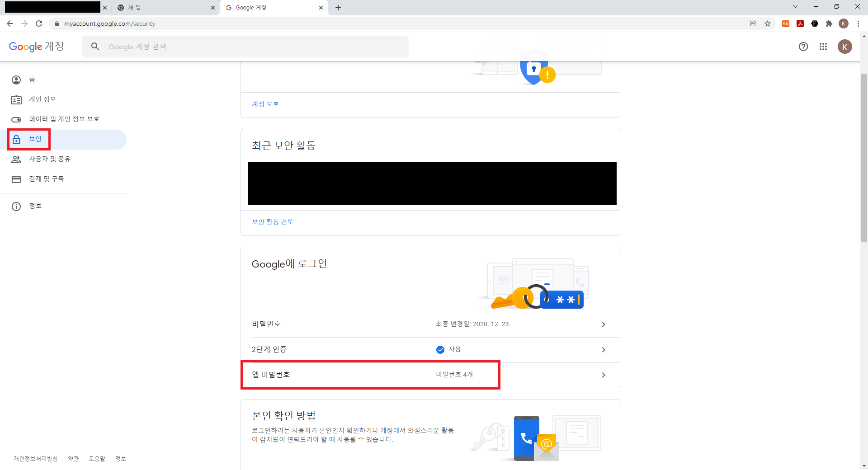Expand the 2단계 인증 row chevron
This screenshot has width=868, height=470.
[603, 349]
